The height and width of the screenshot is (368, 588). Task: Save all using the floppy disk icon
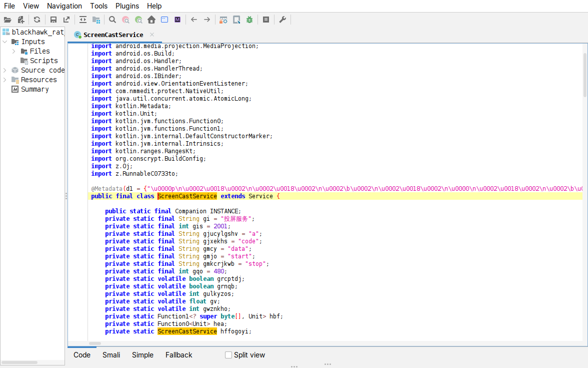[x=53, y=20]
